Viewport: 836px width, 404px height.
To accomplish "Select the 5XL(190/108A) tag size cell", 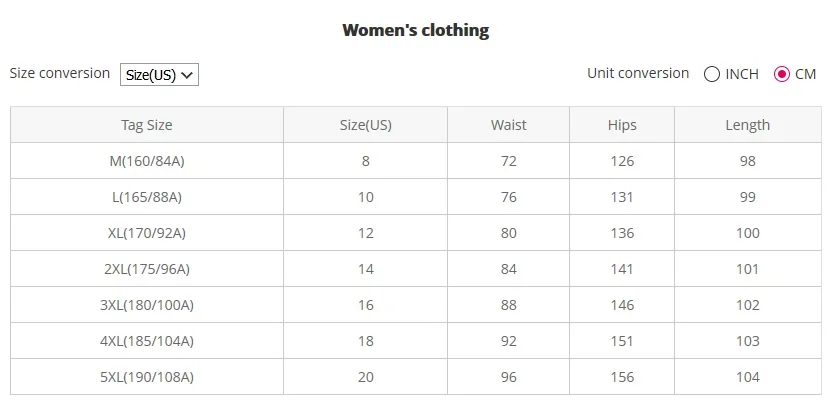I will (146, 377).
